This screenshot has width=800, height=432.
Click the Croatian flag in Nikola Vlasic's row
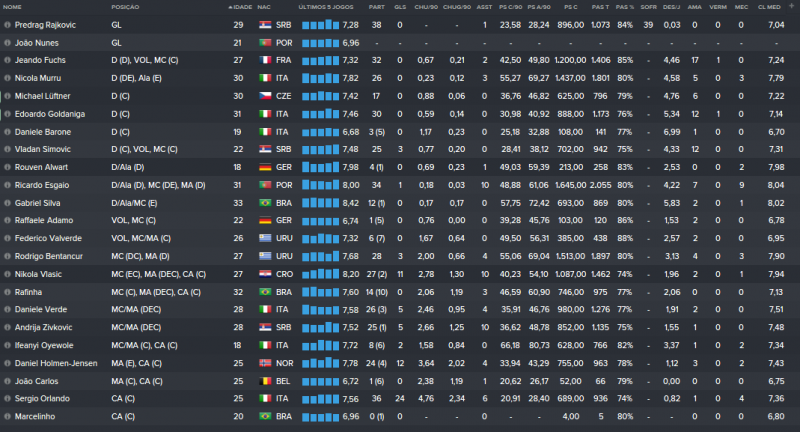pyautogui.click(x=265, y=271)
